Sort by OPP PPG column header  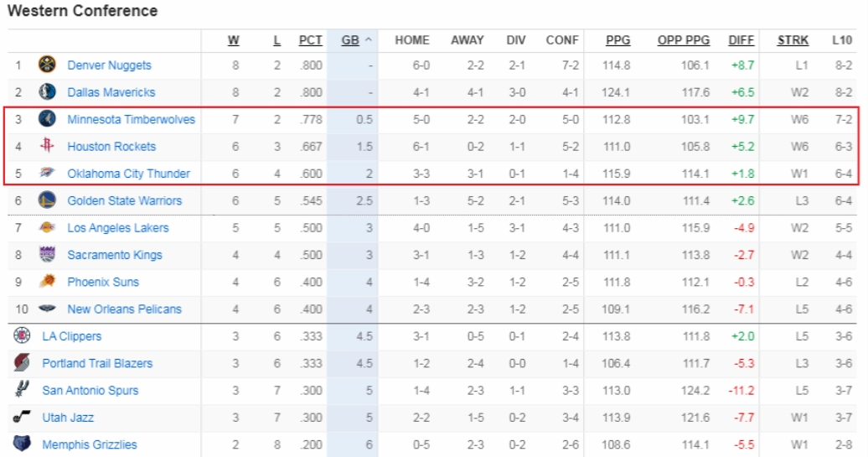pyautogui.click(x=683, y=39)
